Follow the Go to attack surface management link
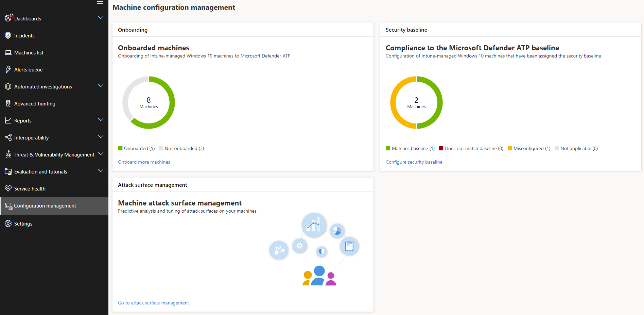 coord(153,303)
